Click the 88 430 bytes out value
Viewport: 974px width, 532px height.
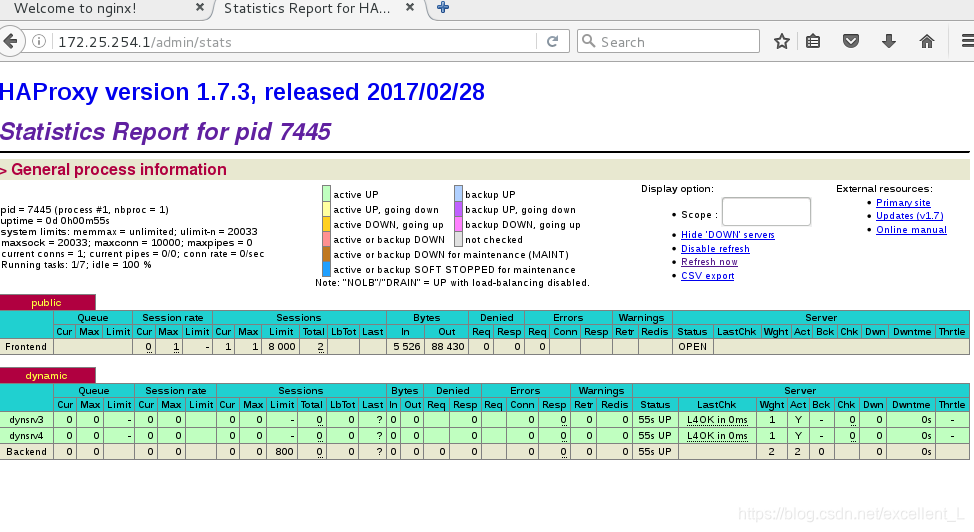pos(448,347)
